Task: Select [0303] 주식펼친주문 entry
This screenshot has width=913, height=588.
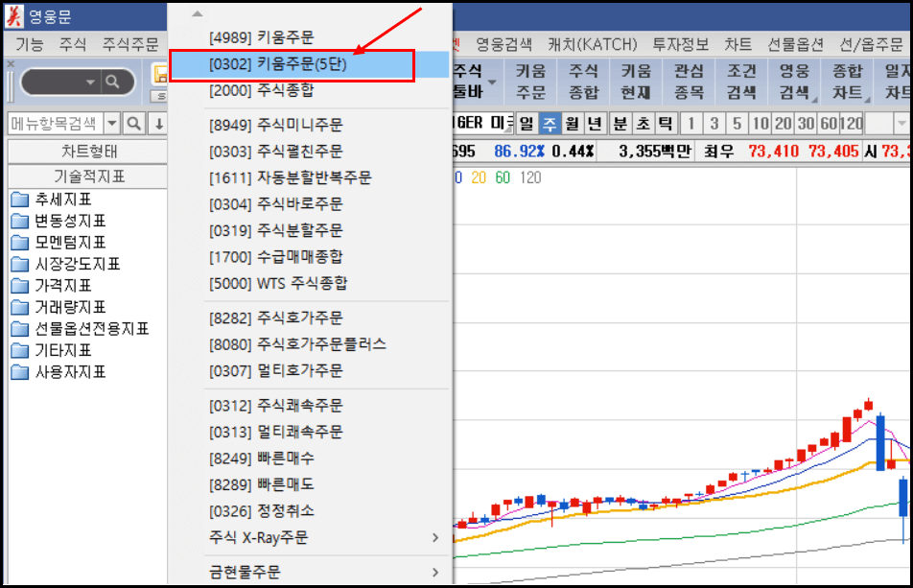Action: tap(310, 152)
